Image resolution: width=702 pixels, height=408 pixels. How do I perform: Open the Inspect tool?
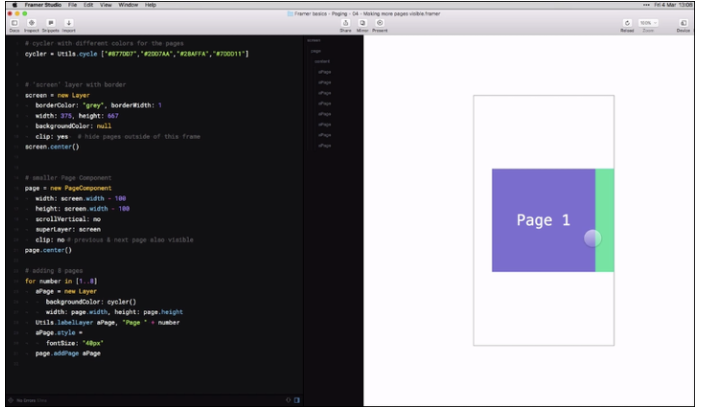tap(31, 25)
